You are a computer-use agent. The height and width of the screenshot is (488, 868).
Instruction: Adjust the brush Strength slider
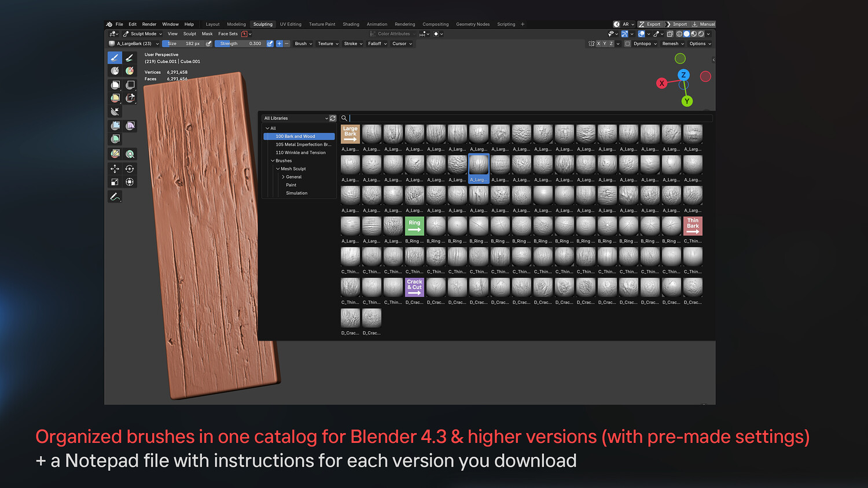pos(240,43)
